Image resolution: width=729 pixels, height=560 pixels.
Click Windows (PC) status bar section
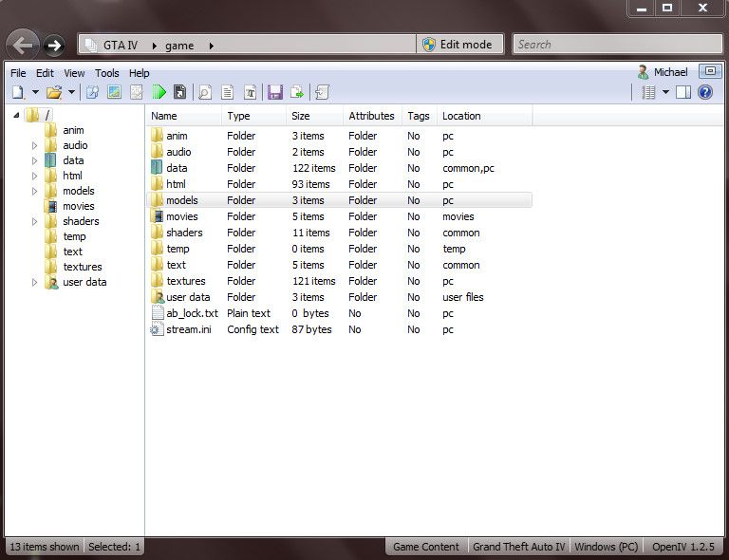click(x=606, y=547)
